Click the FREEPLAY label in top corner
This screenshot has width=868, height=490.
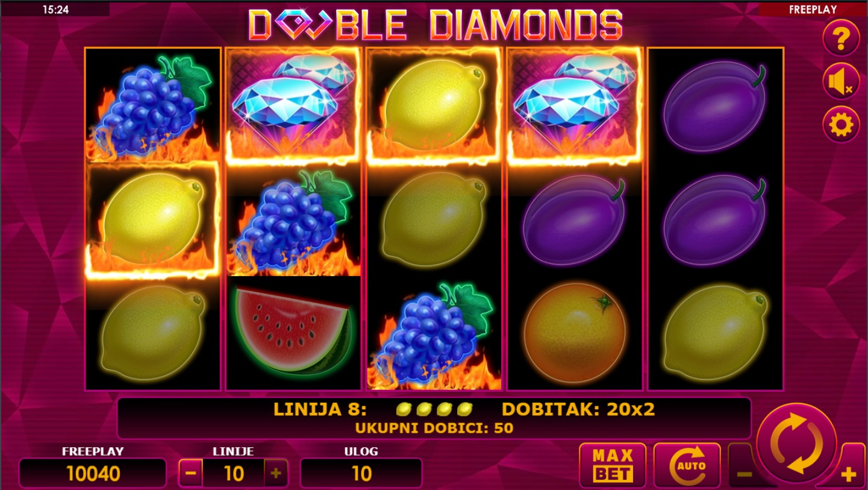(813, 9)
